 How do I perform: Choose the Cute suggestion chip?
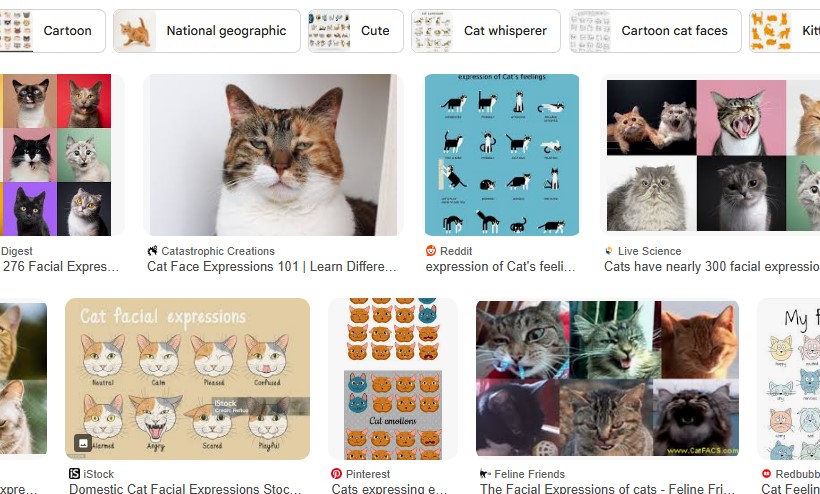(x=356, y=31)
